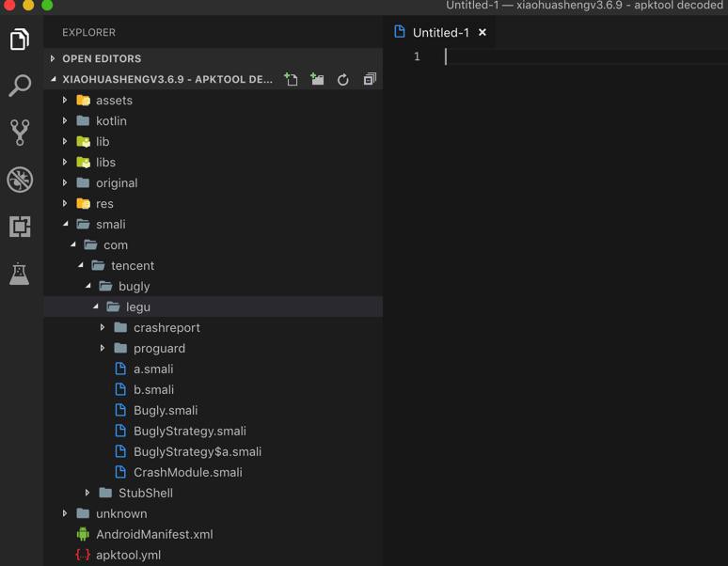This screenshot has height=566, width=728.
Task: Expand the proguard folder arrow
Action: click(x=103, y=348)
